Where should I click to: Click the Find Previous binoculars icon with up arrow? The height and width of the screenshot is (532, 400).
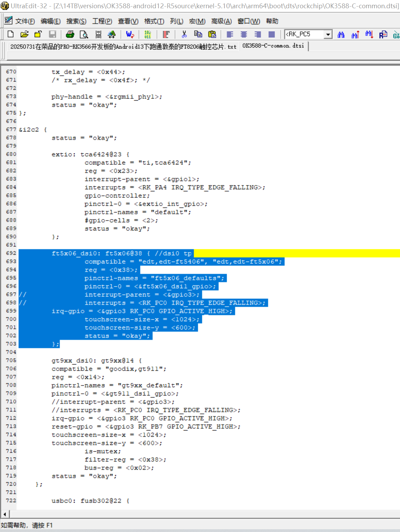(x=355, y=34)
